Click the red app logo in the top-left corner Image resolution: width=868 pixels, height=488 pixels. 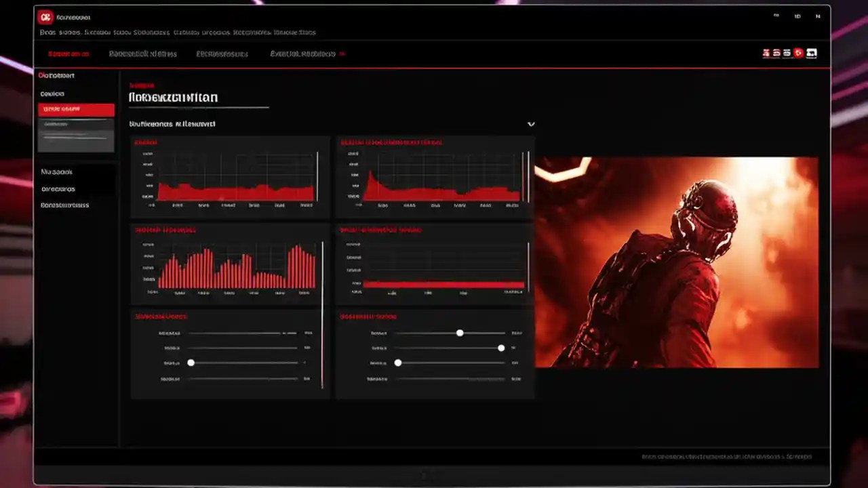(x=46, y=16)
